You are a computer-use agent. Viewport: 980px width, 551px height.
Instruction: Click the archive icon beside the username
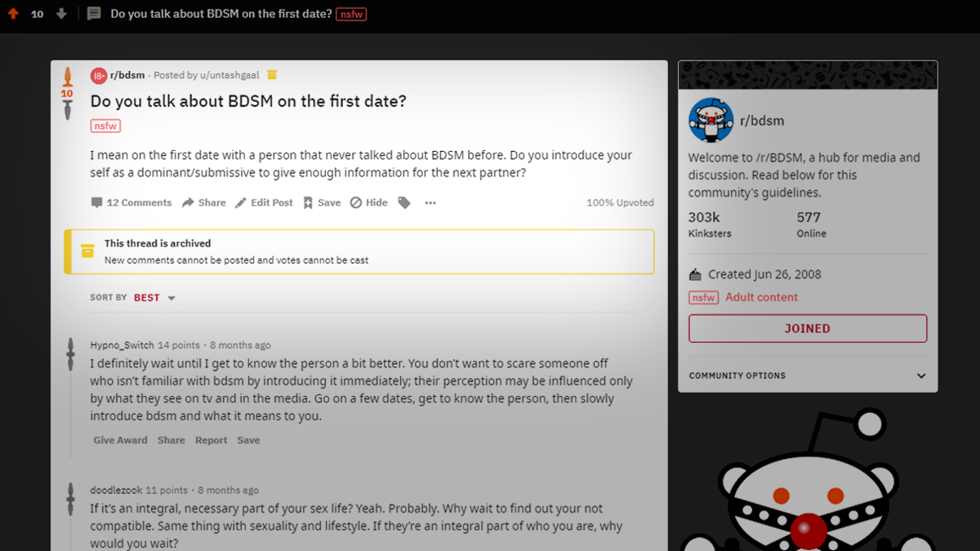tap(272, 75)
